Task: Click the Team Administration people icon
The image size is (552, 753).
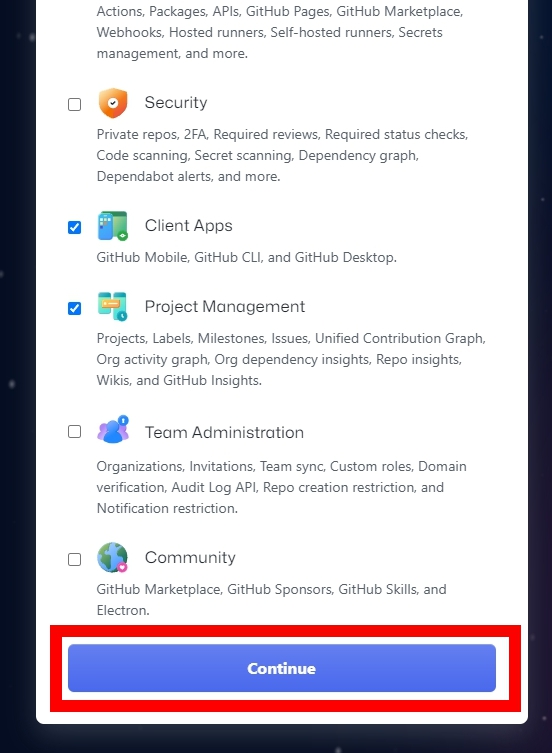Action: [113, 430]
